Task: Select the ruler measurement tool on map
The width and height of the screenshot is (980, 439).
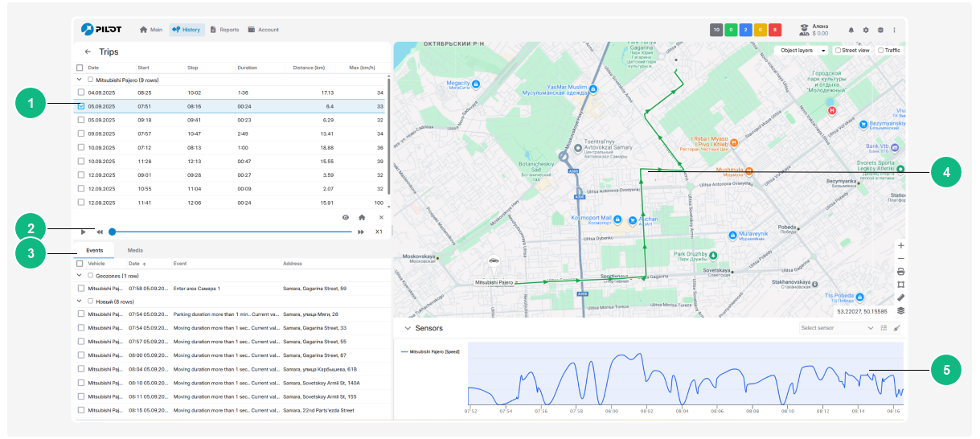Action: (900, 297)
